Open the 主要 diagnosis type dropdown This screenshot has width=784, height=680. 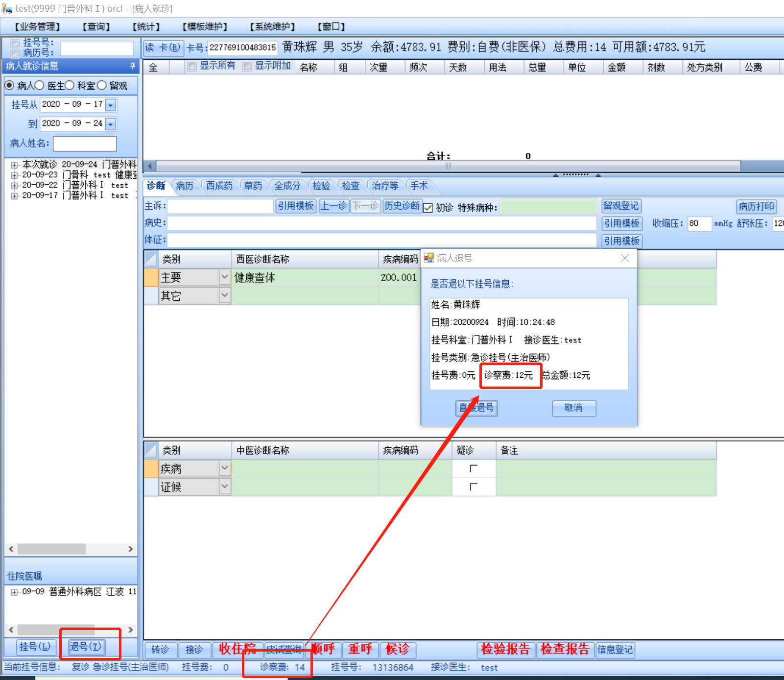[225, 277]
